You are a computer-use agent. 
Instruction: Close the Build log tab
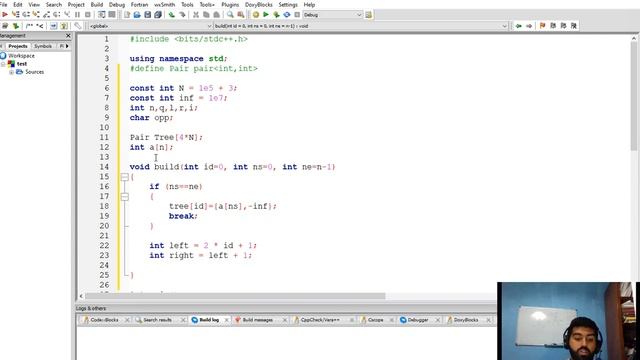(227, 320)
